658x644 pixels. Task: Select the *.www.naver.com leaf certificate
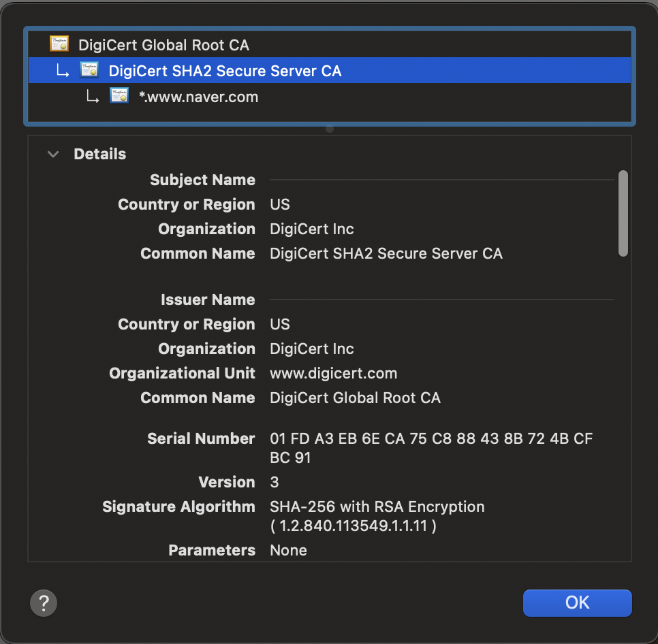[330, 96]
